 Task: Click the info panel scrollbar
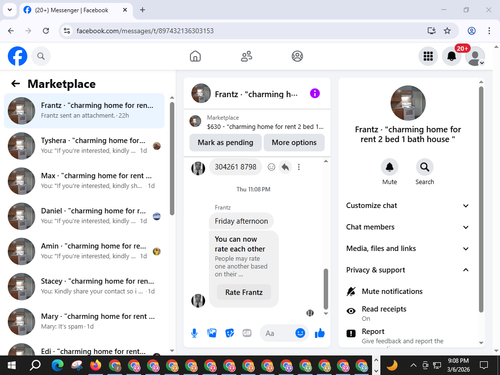pos(481,199)
